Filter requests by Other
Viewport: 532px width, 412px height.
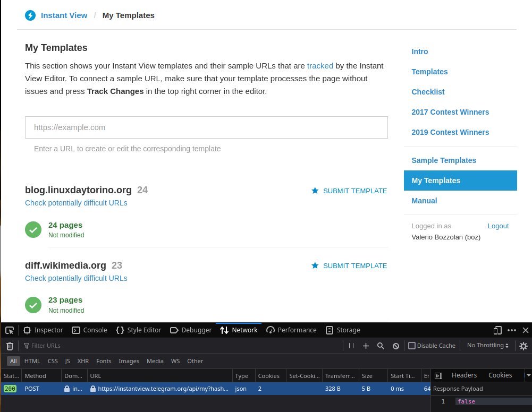coord(195,361)
